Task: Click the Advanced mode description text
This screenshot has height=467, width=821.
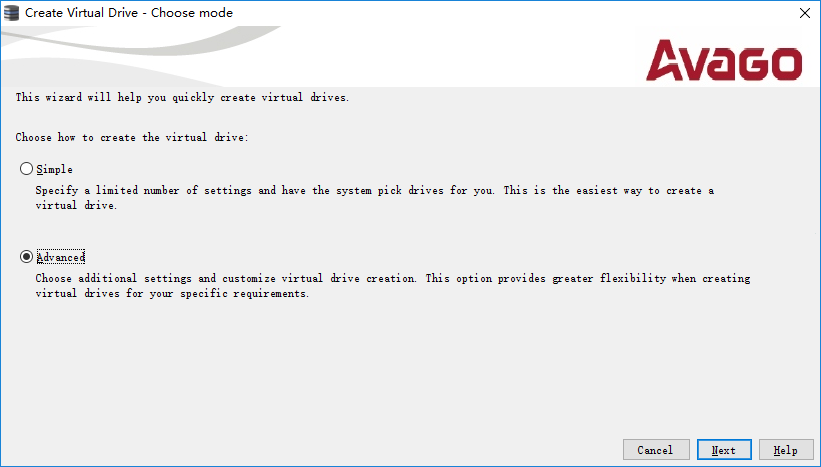Action: pos(392,278)
